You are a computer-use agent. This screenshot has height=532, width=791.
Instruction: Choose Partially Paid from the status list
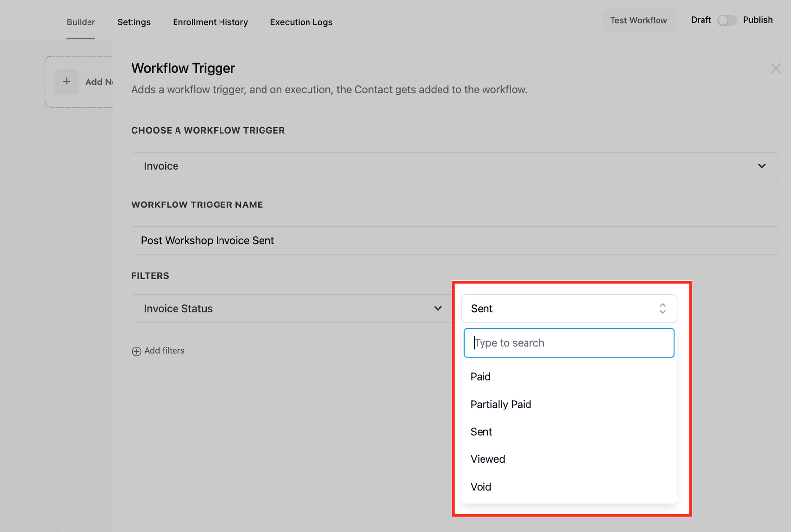pyautogui.click(x=501, y=405)
